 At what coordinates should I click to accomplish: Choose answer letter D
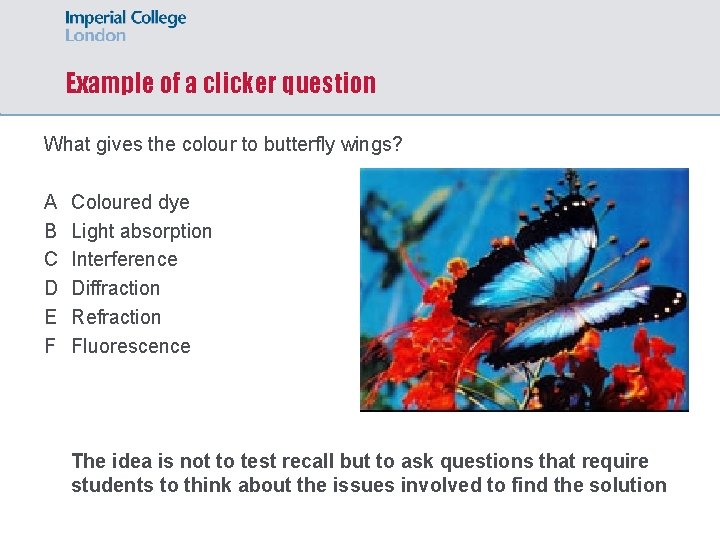[x=50, y=288]
